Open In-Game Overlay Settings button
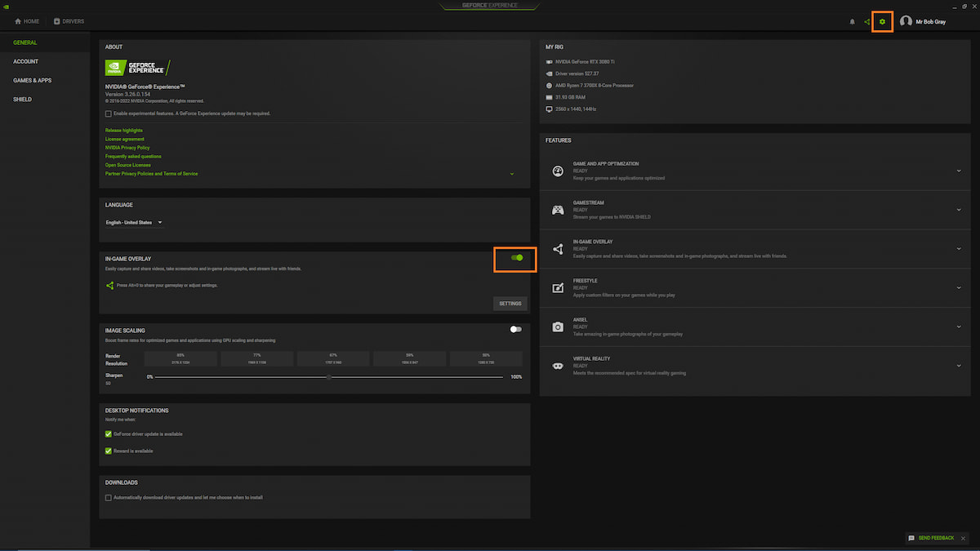This screenshot has height=551, width=980. (x=510, y=304)
